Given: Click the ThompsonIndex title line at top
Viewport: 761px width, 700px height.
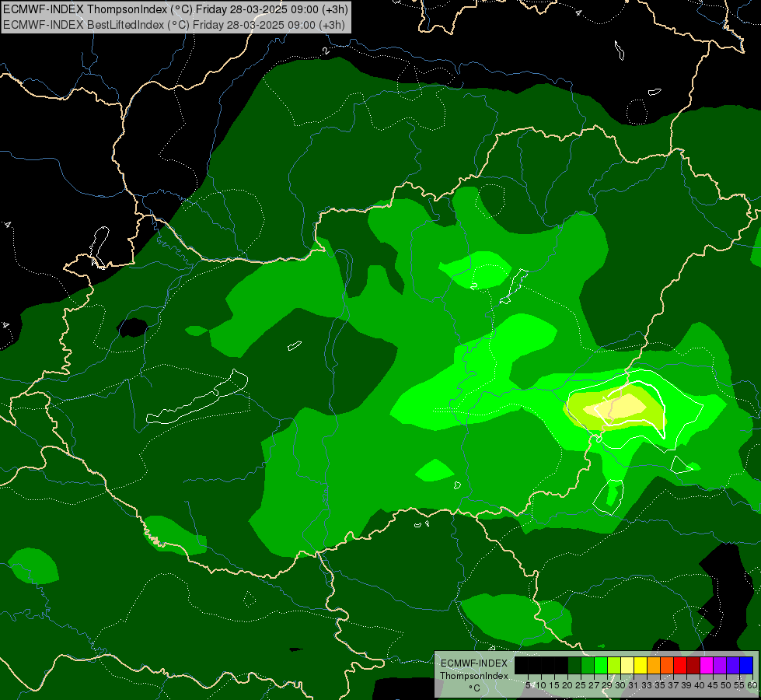Looking at the screenshot, I should [175, 9].
